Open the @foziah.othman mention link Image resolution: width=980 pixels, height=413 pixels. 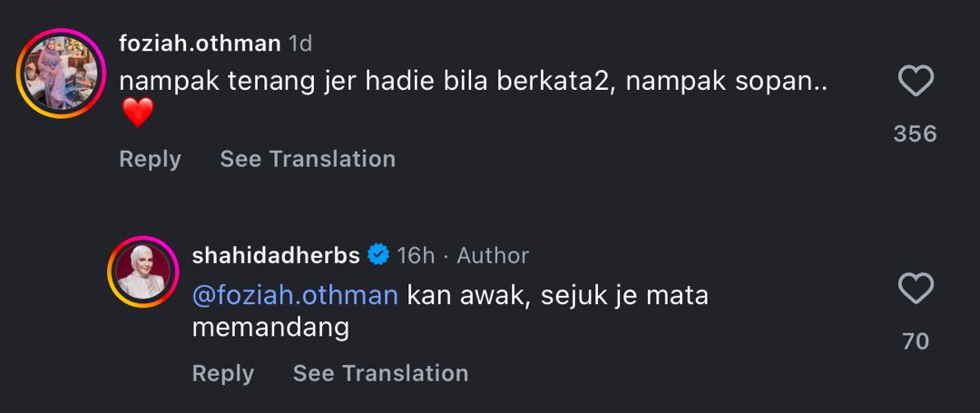click(x=295, y=296)
